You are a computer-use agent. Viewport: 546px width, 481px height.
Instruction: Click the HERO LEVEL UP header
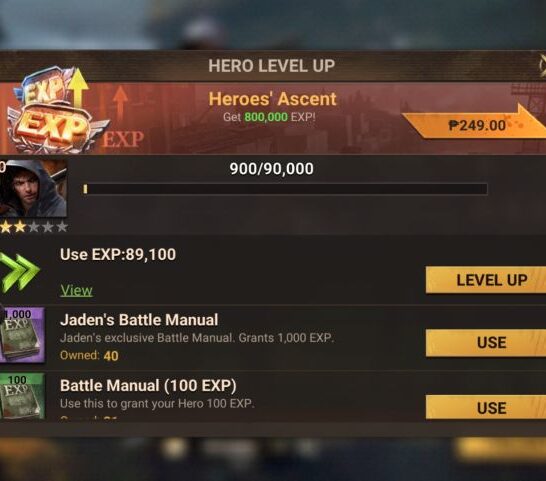click(x=272, y=66)
